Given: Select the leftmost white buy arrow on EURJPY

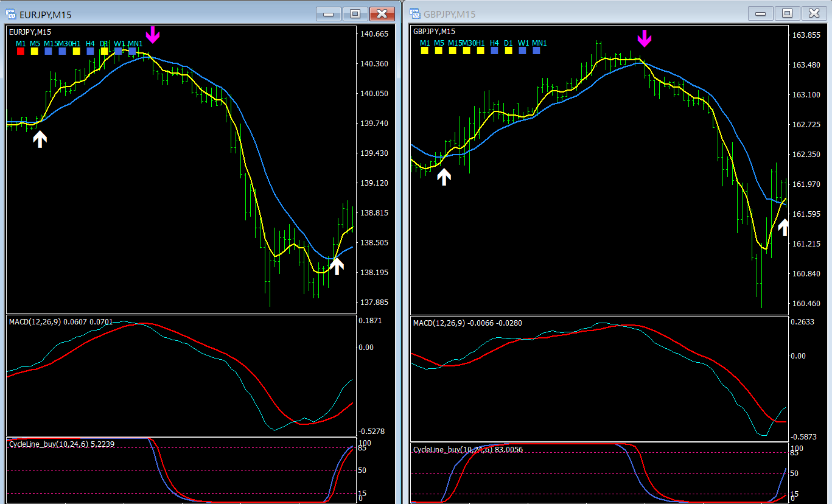Looking at the screenshot, I should tap(40, 139).
